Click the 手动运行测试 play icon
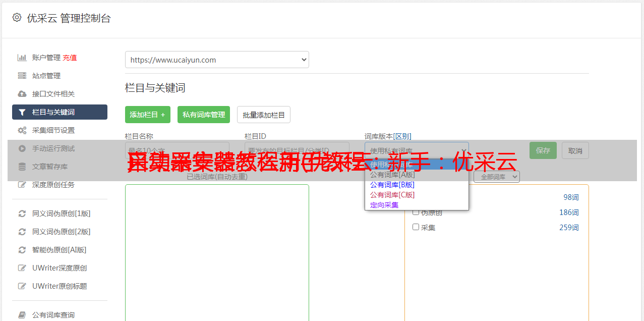 click(22, 148)
